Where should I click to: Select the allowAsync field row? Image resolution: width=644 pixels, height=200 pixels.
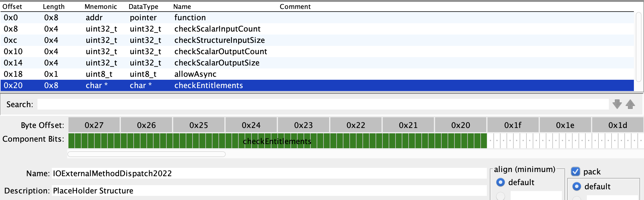[x=195, y=74]
